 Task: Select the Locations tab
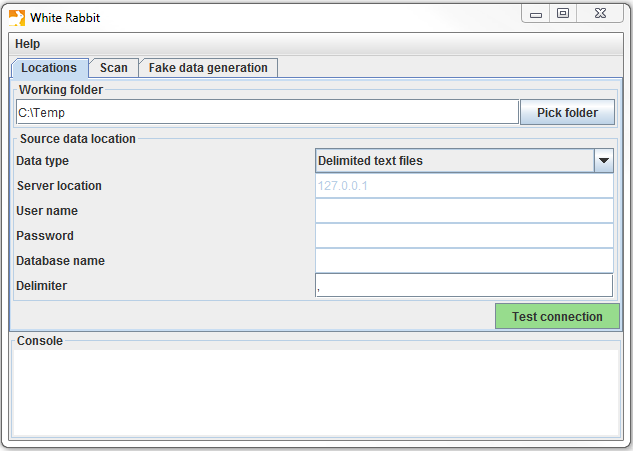point(49,68)
